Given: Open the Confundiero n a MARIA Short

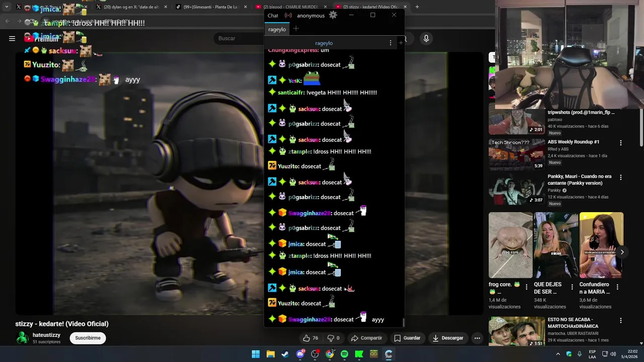Looking at the screenshot, I should pyautogui.click(x=601, y=245).
